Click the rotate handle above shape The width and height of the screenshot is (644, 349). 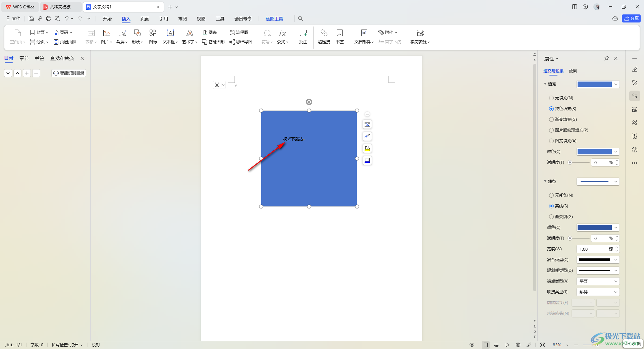(309, 102)
